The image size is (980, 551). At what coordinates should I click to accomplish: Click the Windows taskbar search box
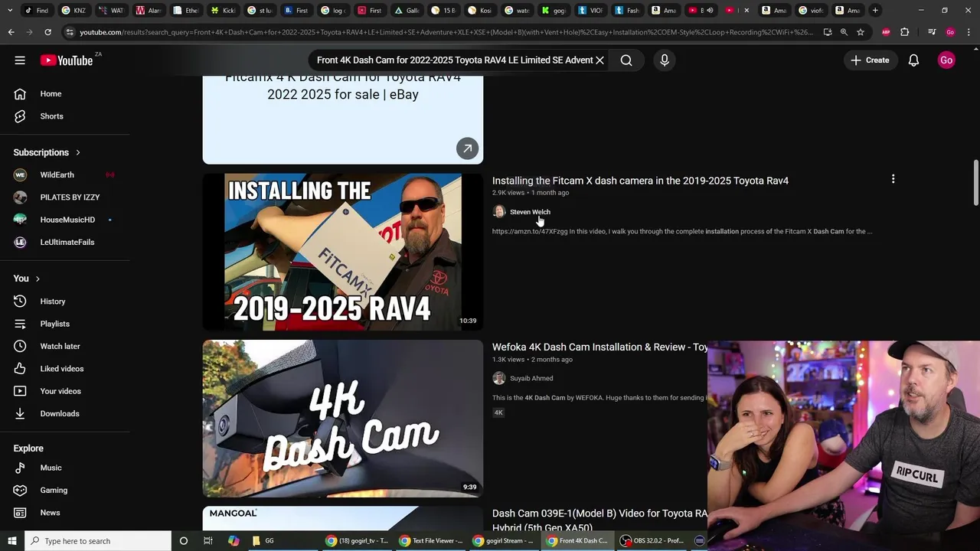point(98,541)
